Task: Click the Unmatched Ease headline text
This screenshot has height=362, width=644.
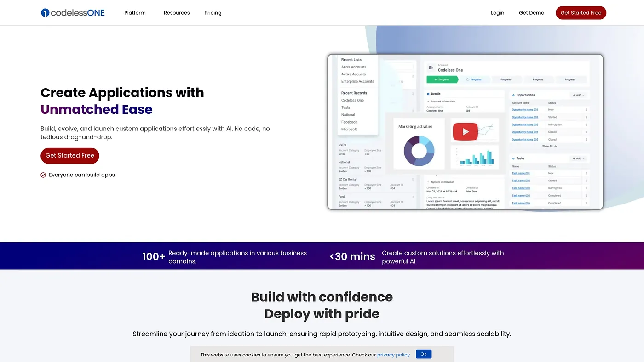Action: [x=97, y=110]
